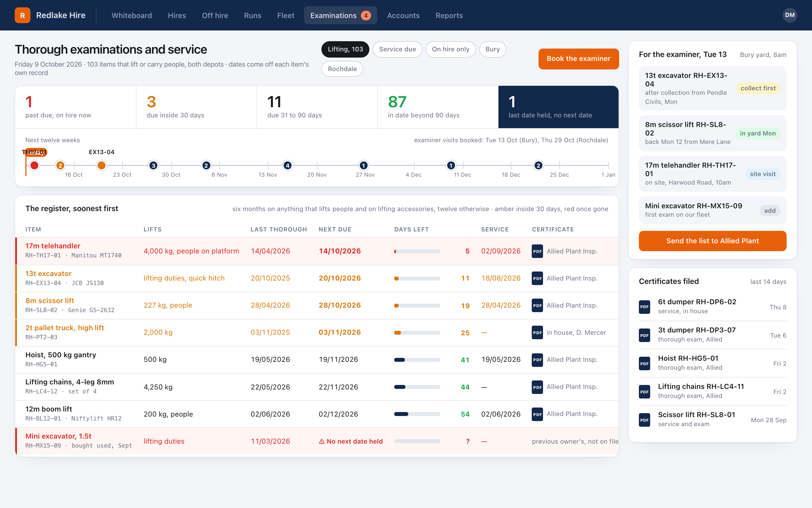Open the Reports tab
812x508 pixels.
[x=449, y=16]
